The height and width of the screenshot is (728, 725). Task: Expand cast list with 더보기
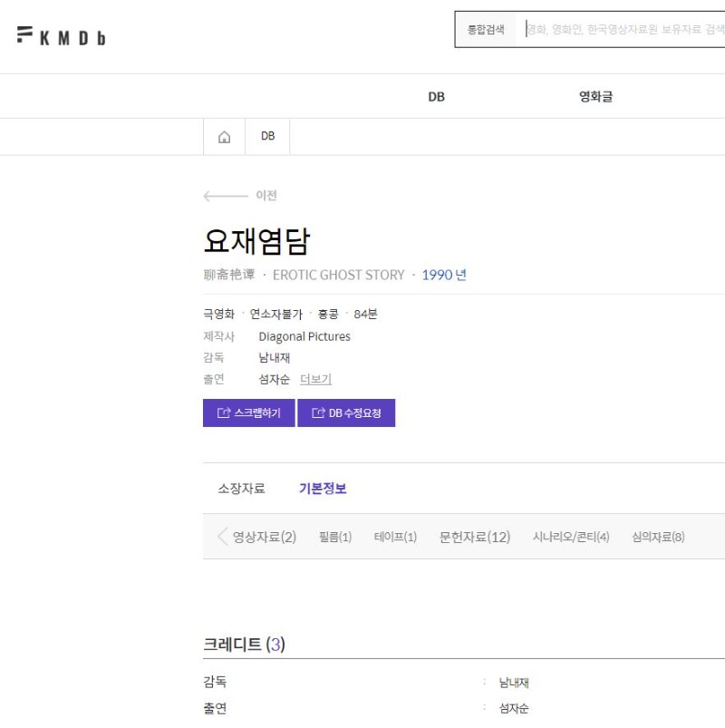[315, 380]
